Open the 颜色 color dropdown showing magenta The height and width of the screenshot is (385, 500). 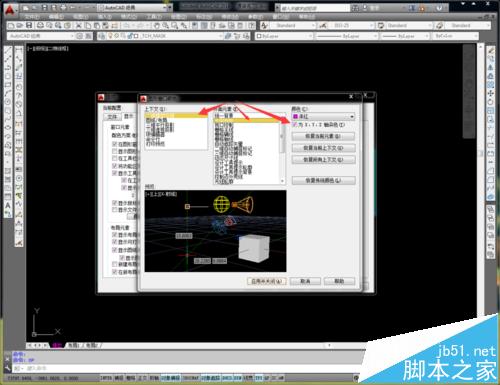point(323,116)
